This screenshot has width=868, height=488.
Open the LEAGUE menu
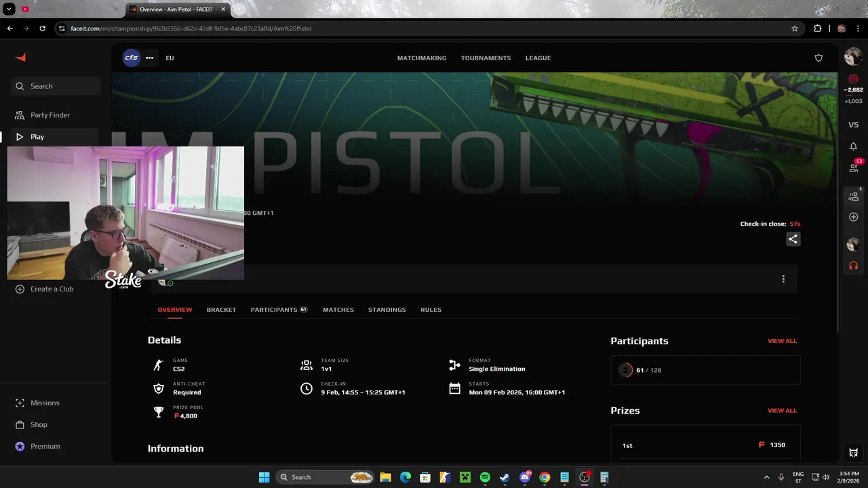click(538, 58)
